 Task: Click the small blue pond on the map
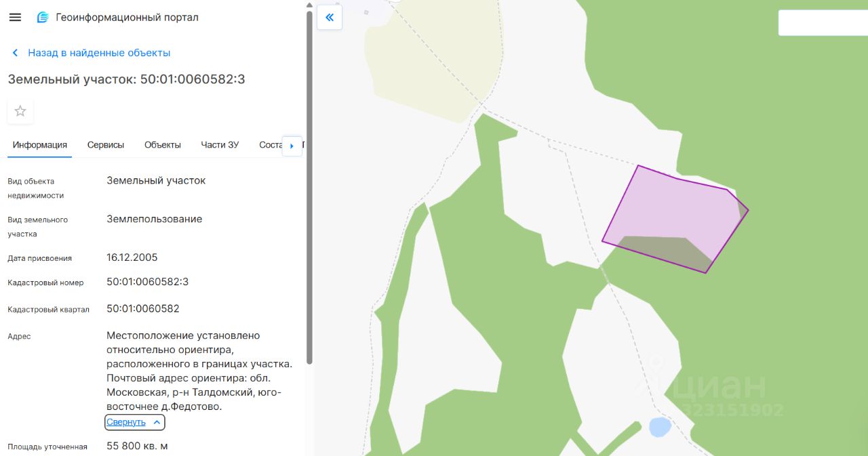click(x=660, y=427)
